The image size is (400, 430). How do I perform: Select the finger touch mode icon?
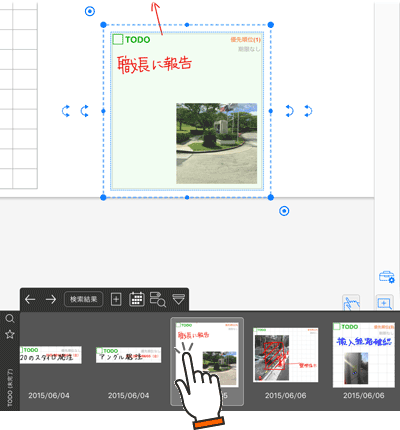coord(351,303)
